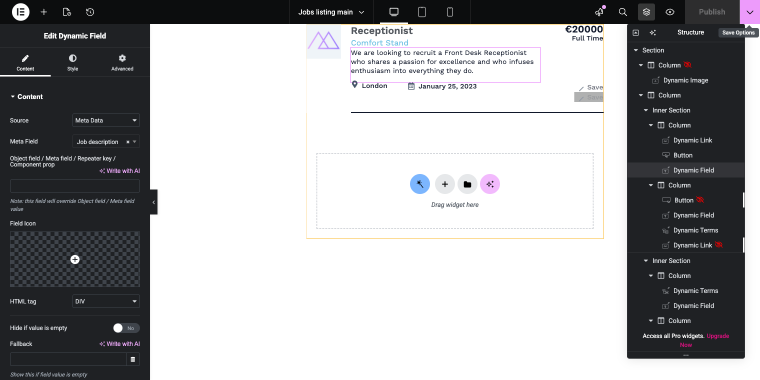Click the Publish button
Image resolution: width=760 pixels, height=380 pixels.
(712, 12)
